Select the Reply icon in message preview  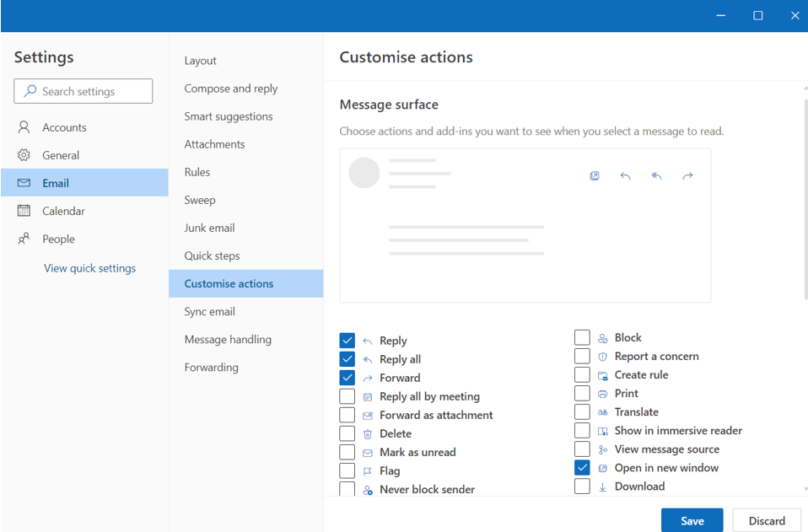coord(625,175)
